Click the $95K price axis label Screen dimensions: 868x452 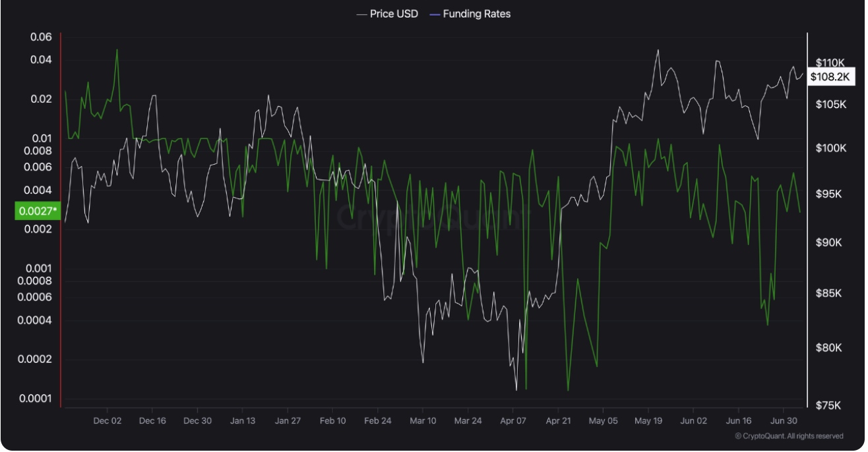[828, 194]
